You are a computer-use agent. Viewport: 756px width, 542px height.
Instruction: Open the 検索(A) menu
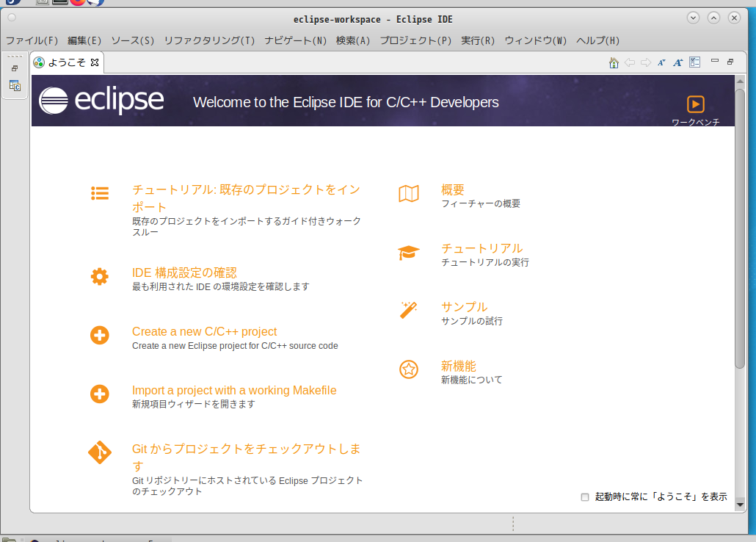click(x=353, y=40)
